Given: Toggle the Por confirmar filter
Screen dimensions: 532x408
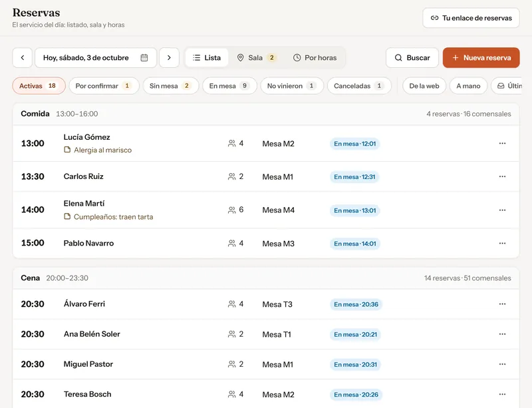Looking at the screenshot, I should [104, 86].
